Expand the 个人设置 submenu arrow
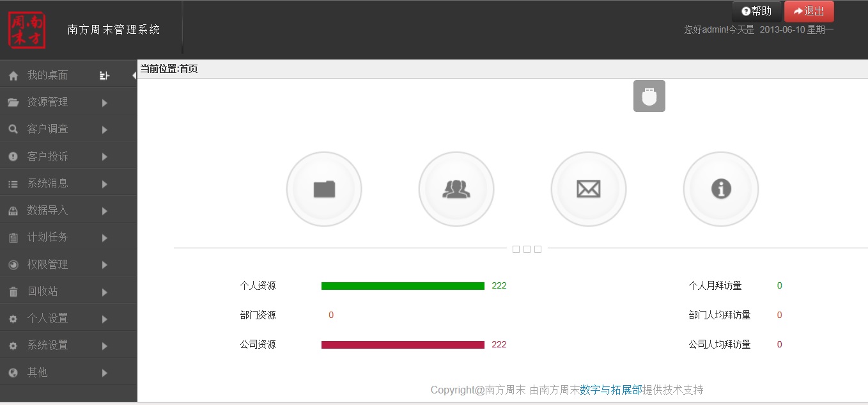The image size is (868, 405). coord(105,319)
